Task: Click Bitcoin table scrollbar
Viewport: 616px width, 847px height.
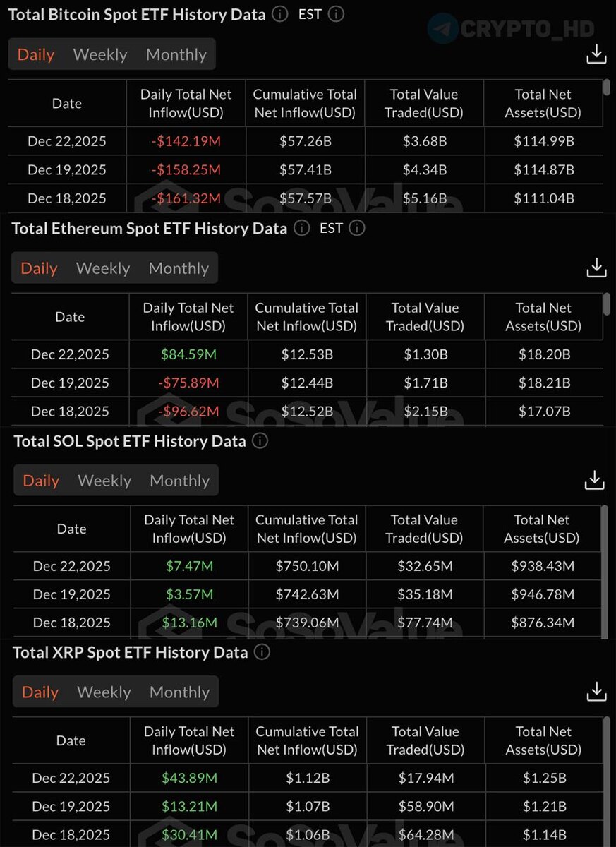Action: [607, 87]
